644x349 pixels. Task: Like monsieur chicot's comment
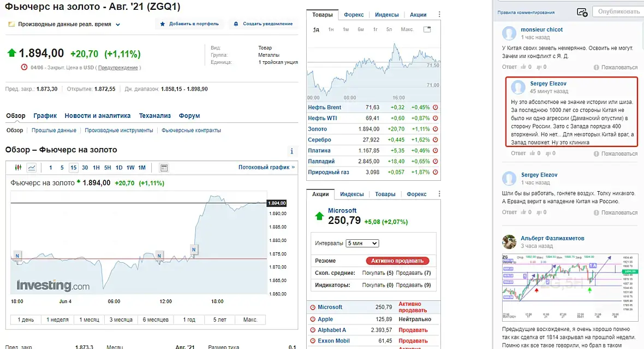pos(523,67)
